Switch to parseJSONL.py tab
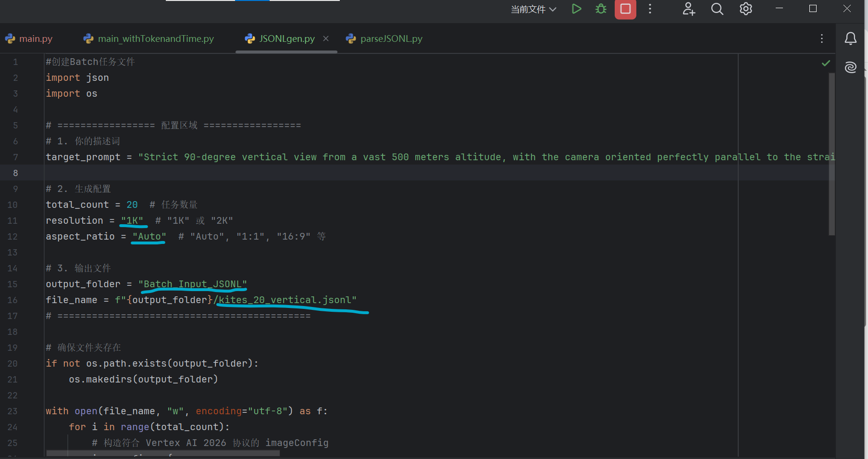This screenshot has width=868, height=459. [x=384, y=38]
